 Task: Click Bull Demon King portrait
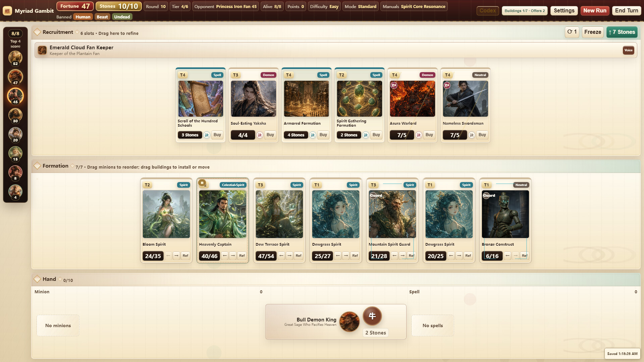[x=349, y=321]
